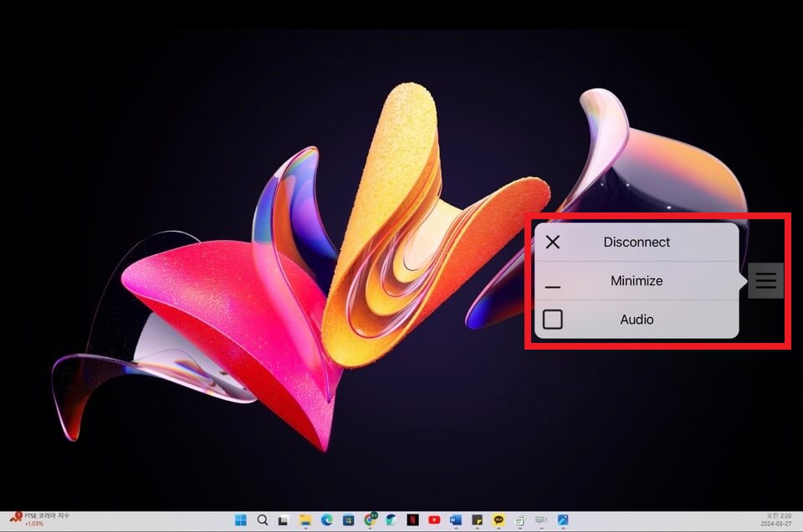Toggle the Audio checkbox
This screenshot has height=532, width=803.
click(x=553, y=320)
